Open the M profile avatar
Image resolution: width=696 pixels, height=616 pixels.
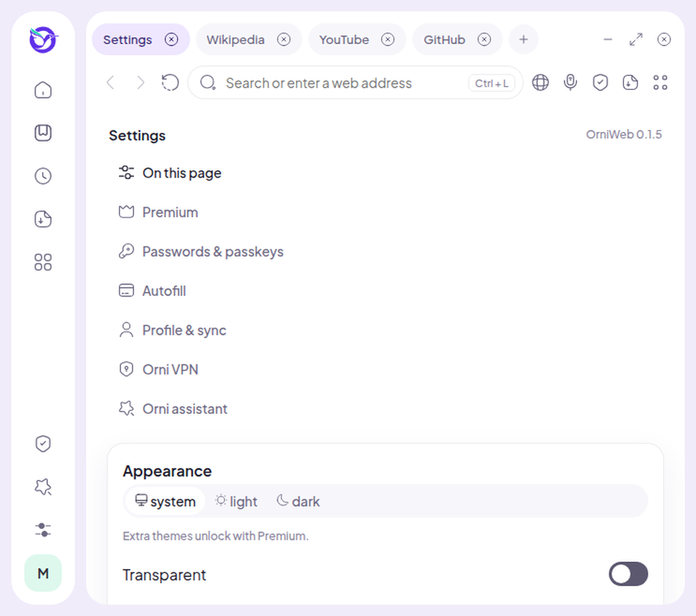[x=43, y=573]
